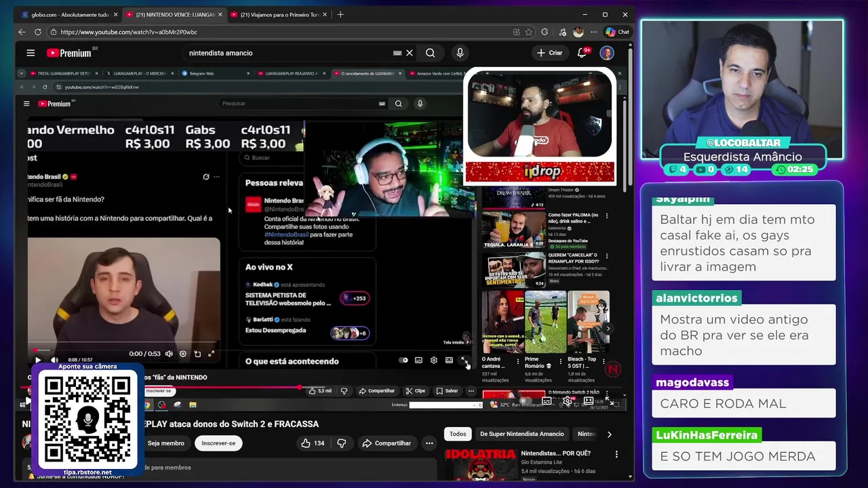Toggle subtitles on inner player
Image resolution: width=868 pixels, height=488 pixels.
[418, 360]
